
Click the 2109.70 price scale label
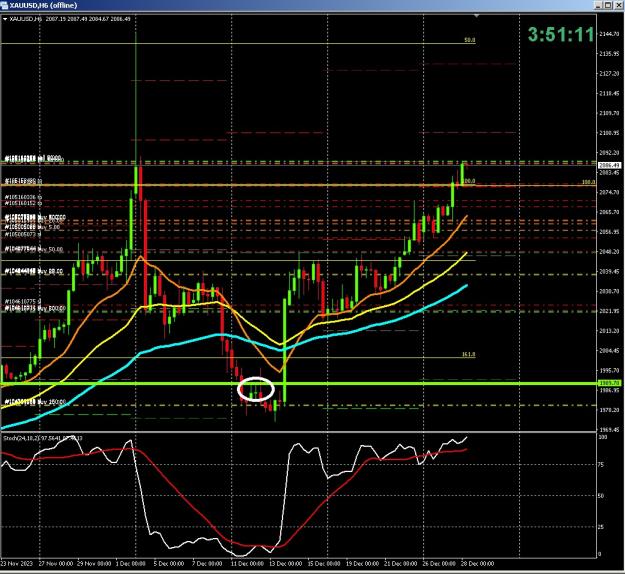coord(610,113)
